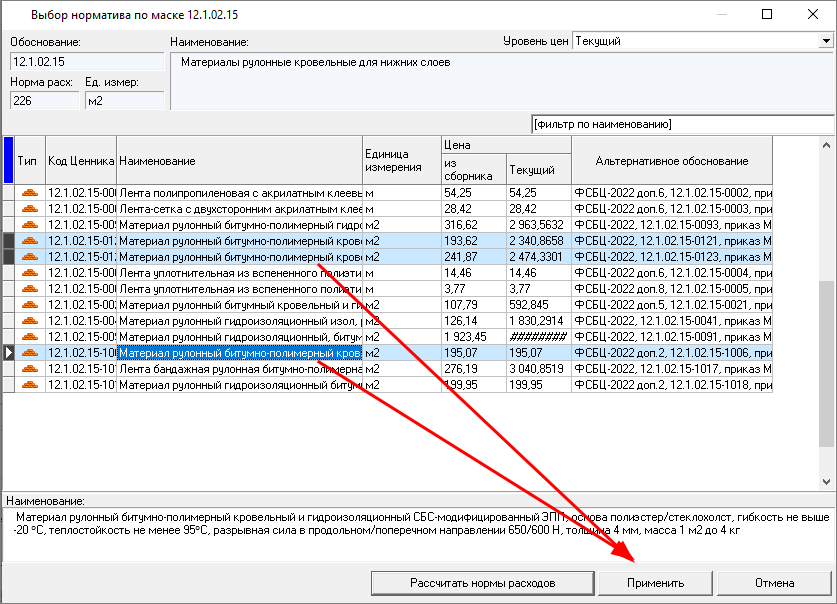Click the type icon for the 241,87 price row
The width and height of the screenshot is (837, 604).
click(30, 257)
